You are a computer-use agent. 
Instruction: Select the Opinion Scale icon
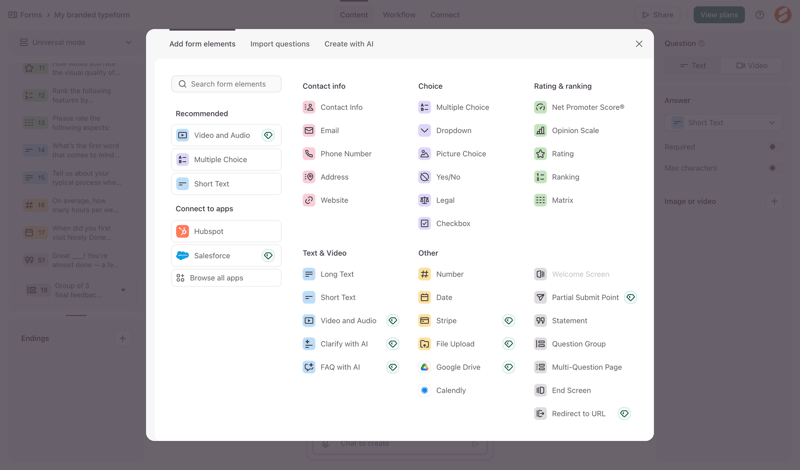pos(540,131)
